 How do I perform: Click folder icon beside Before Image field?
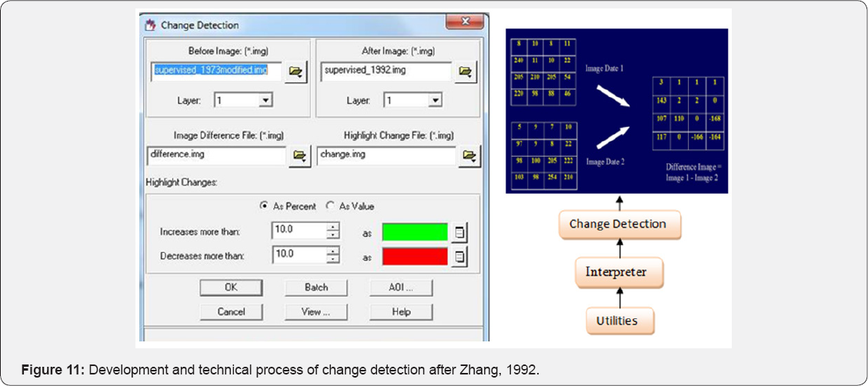point(295,72)
